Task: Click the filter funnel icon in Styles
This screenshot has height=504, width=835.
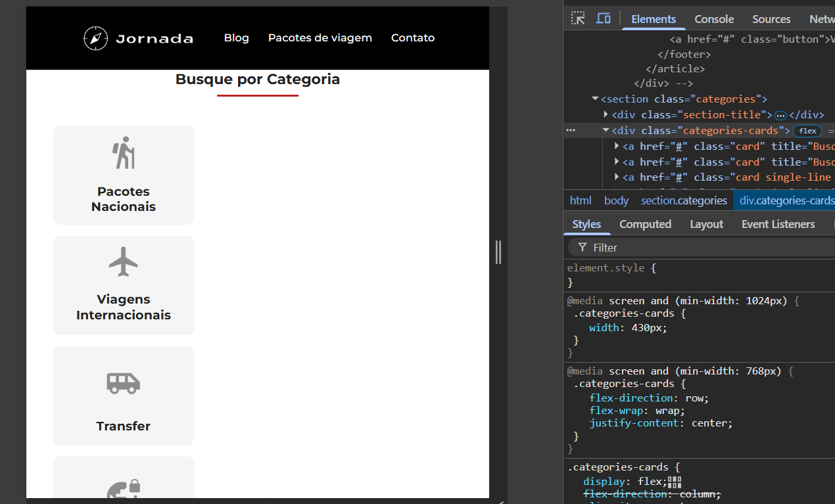Action: (x=583, y=248)
